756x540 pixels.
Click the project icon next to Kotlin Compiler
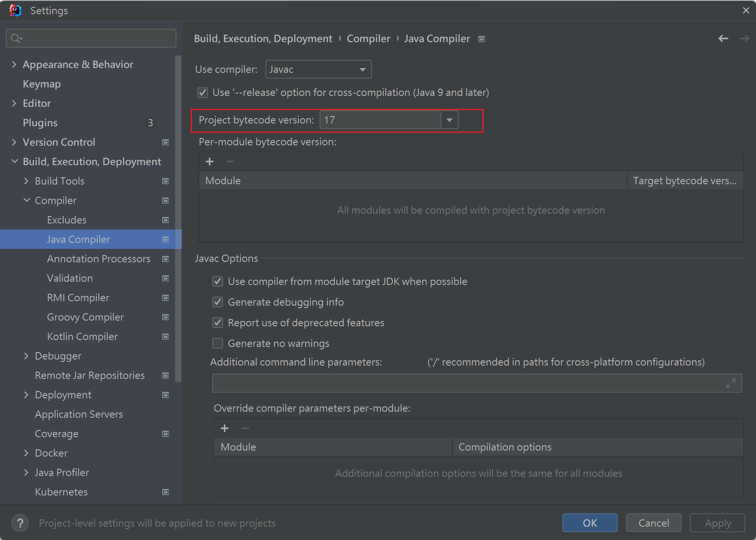click(x=166, y=336)
